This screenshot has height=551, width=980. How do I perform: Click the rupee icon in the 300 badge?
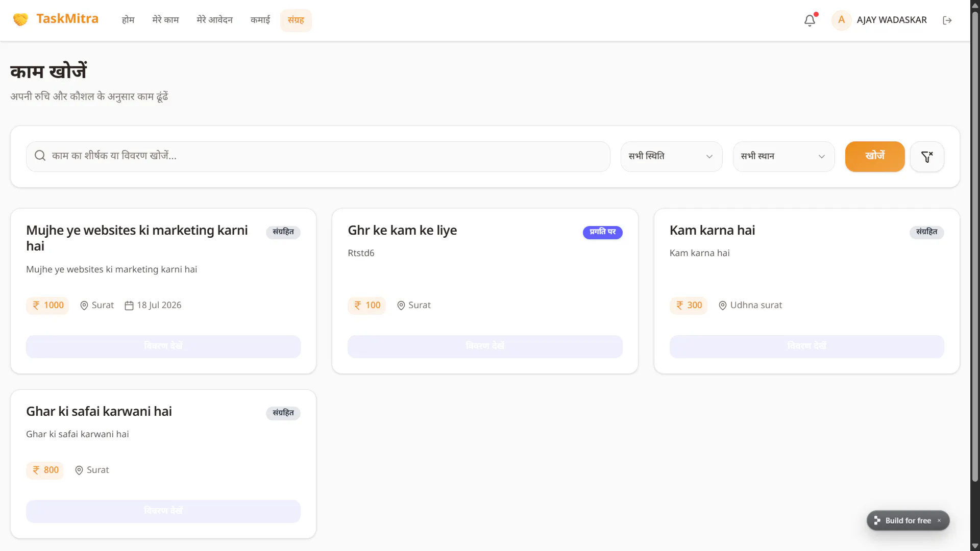[x=680, y=305]
